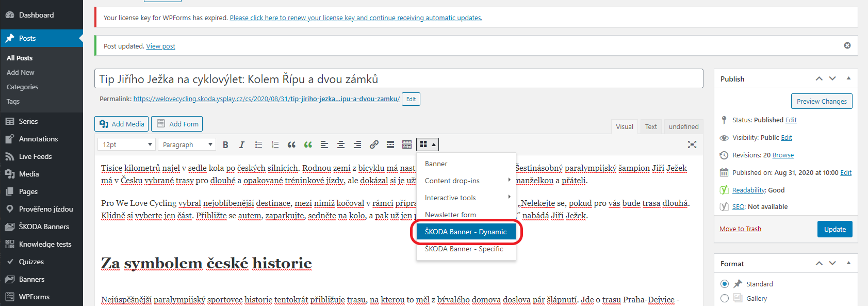This screenshot has height=306, width=868.
Task: Move the Publish box down
Action: (x=832, y=78)
